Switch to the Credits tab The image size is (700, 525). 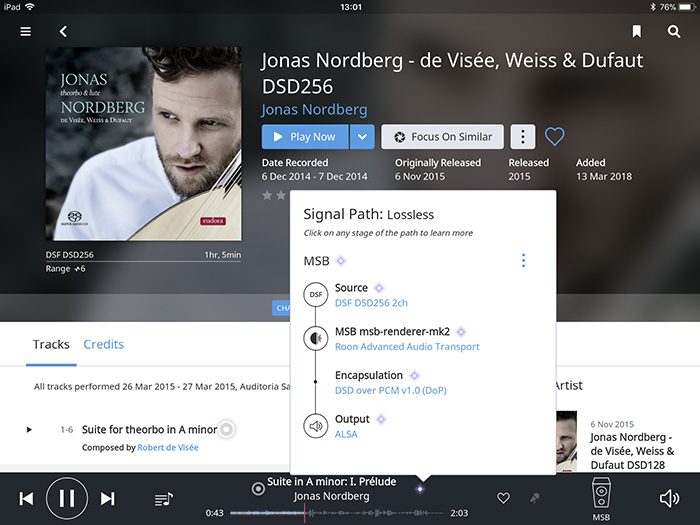pyautogui.click(x=104, y=344)
